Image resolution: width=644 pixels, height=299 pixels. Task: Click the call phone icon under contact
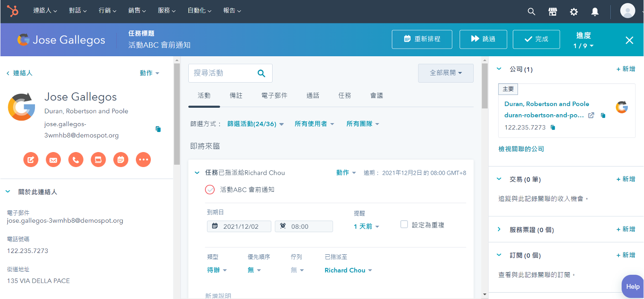click(x=76, y=160)
